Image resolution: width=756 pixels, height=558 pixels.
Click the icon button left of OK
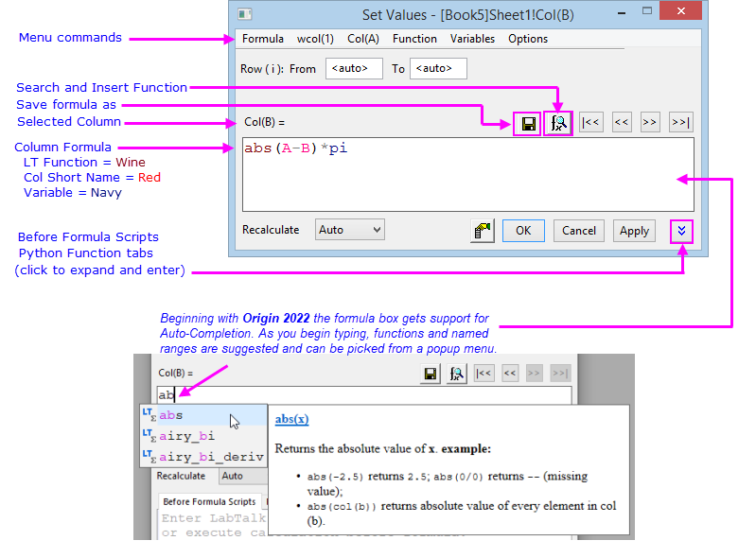(483, 231)
